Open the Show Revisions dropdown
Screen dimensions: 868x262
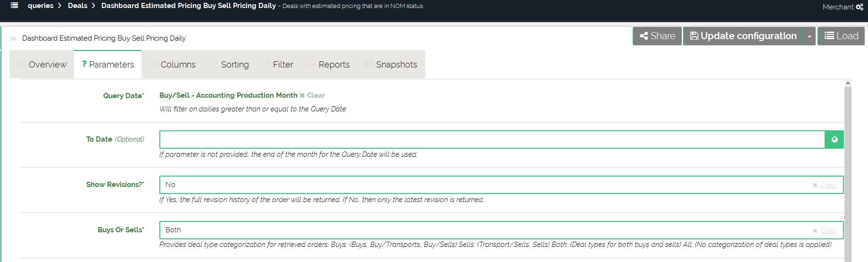point(486,185)
